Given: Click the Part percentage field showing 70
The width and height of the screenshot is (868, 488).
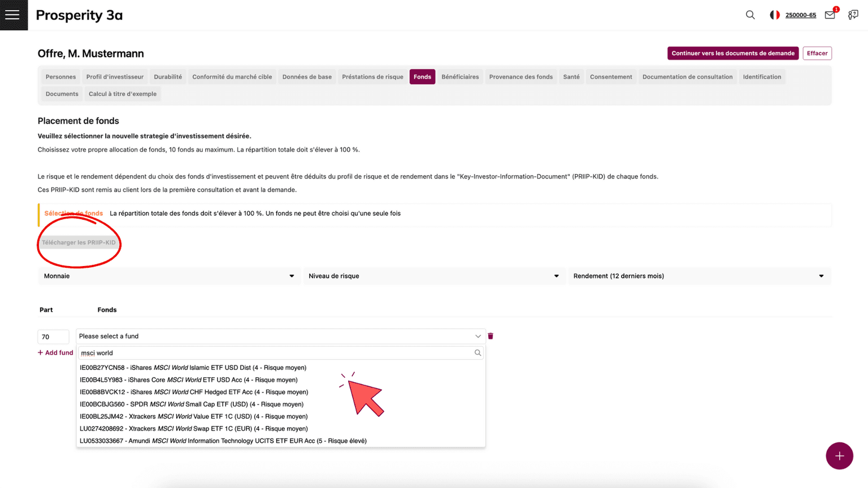Looking at the screenshot, I should (53, 337).
